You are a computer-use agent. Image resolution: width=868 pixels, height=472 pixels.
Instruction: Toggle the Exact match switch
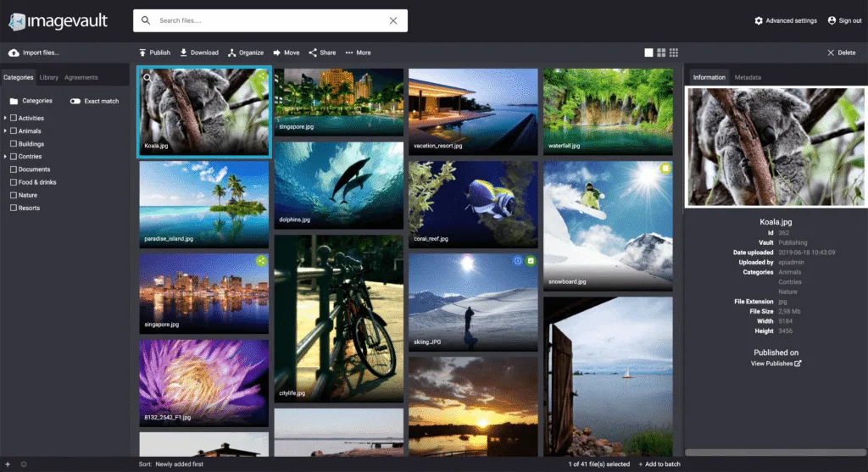[x=75, y=102]
